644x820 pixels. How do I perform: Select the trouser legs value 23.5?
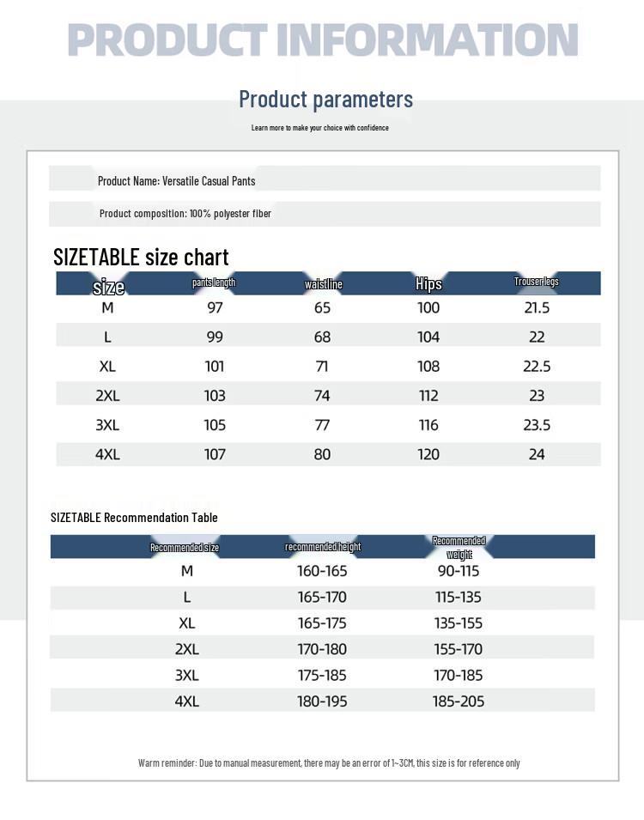(x=537, y=425)
